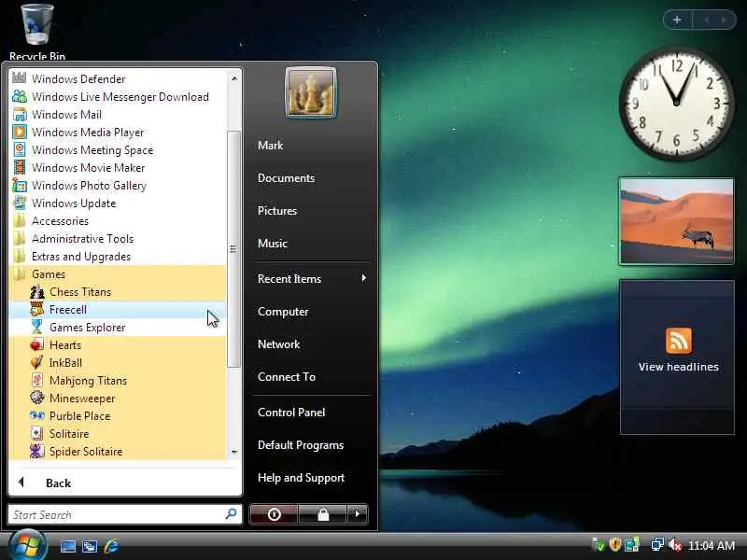Launch Minesweeper mine icon
Image resolution: width=747 pixels, height=560 pixels.
[37, 399]
